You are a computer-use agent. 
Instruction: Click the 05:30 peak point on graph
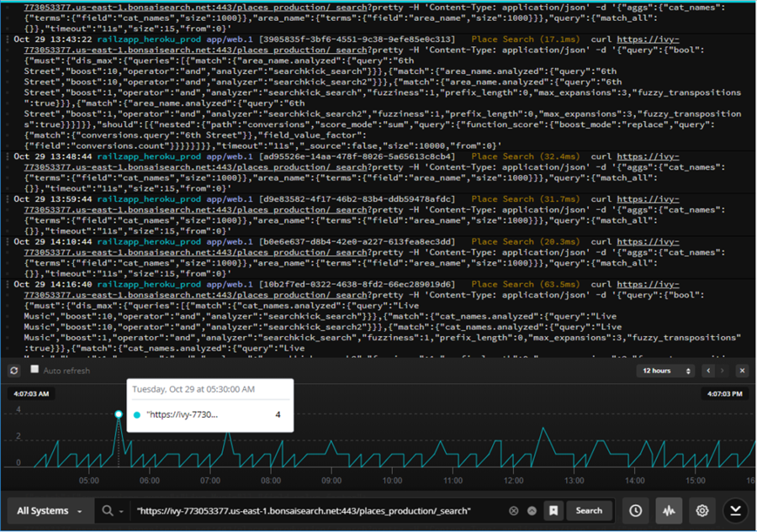click(x=119, y=413)
